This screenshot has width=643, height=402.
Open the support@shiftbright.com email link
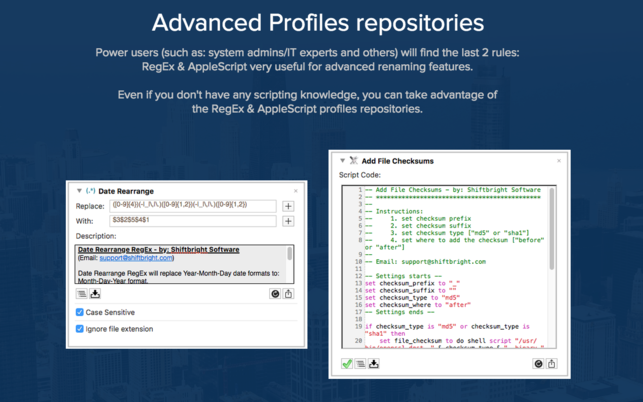pos(136,258)
